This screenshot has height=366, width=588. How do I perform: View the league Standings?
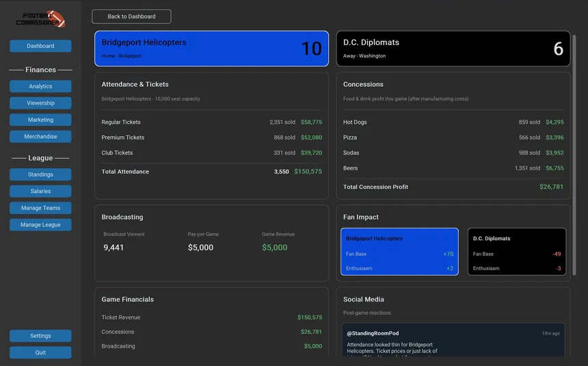(40, 174)
